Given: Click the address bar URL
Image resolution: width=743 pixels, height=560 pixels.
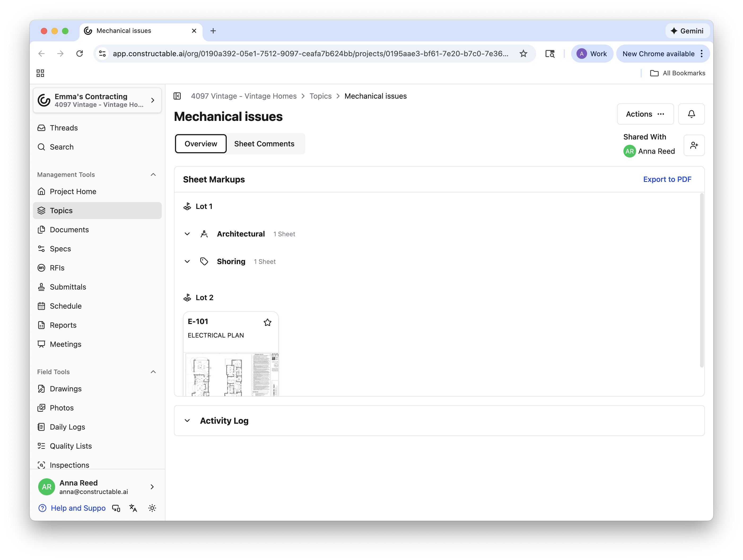Looking at the screenshot, I should [x=310, y=54].
